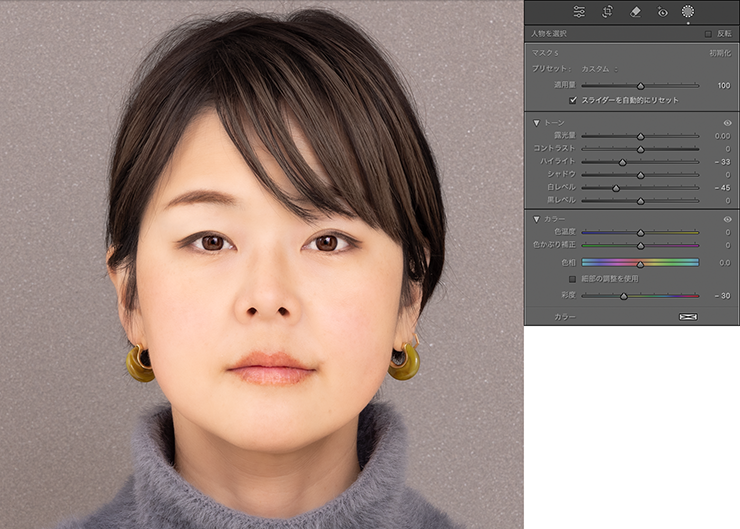Screen dimensions: 740x529
Task: Toggle visibility eye for トーン section
Action: [727, 123]
